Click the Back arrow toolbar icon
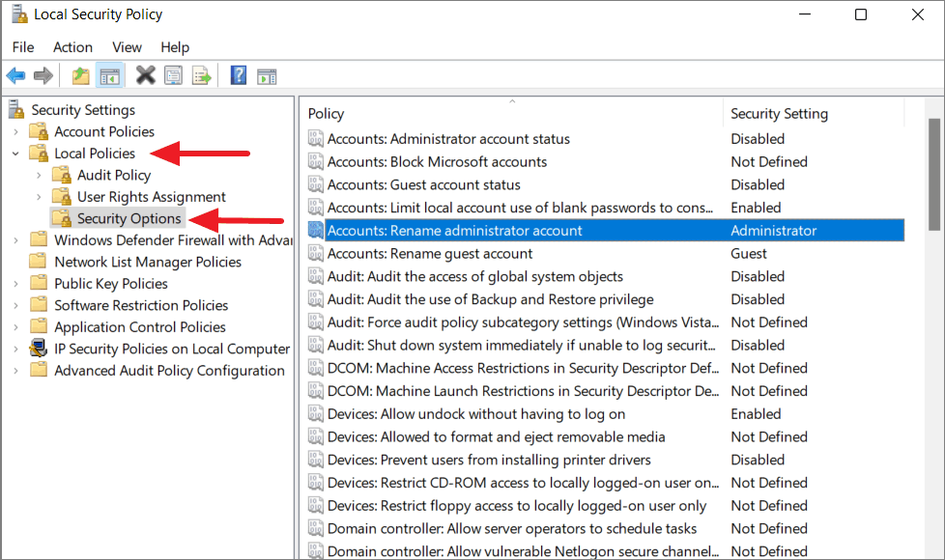This screenshot has height=560, width=945. coord(15,76)
